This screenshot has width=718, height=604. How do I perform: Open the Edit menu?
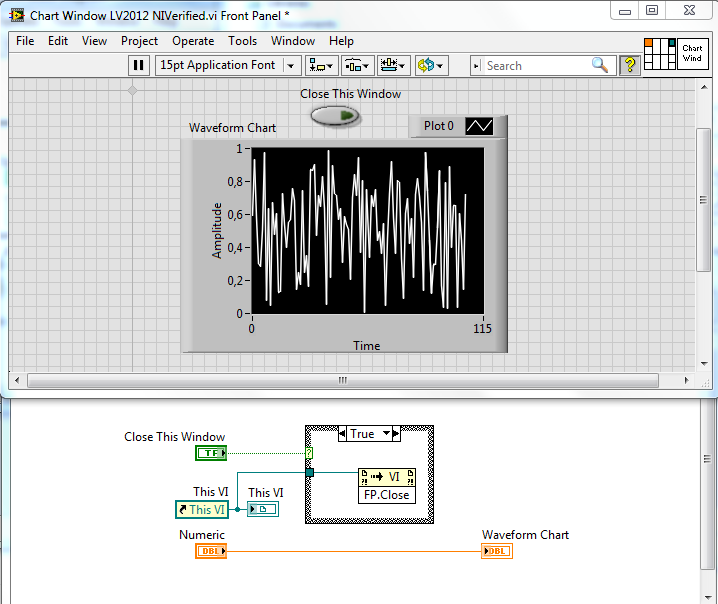coord(58,41)
